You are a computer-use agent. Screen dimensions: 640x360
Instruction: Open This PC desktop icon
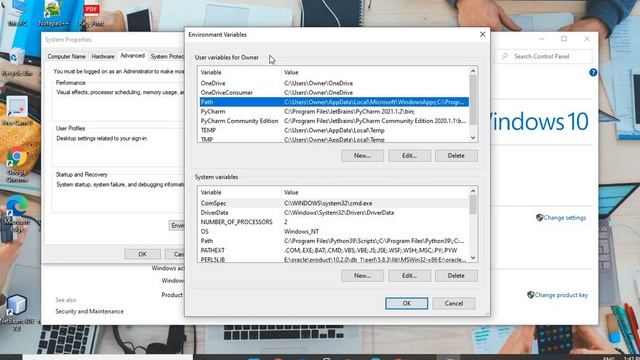click(x=17, y=13)
